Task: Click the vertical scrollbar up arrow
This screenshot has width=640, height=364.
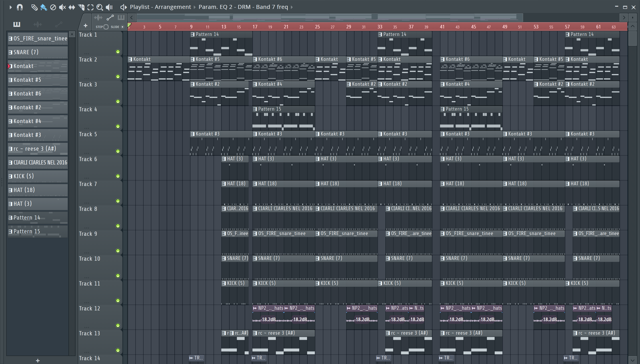Action: click(x=632, y=26)
